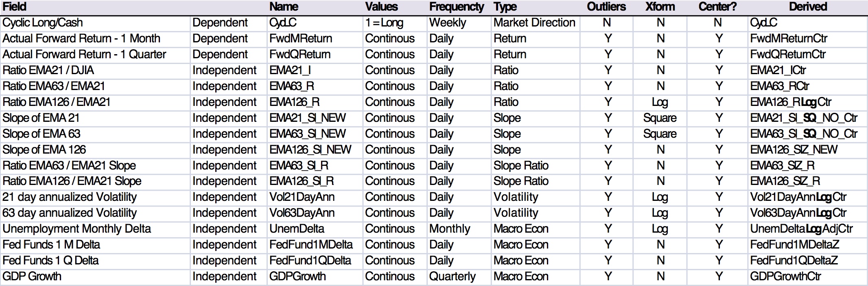Select the Square xform cell for EMA21_SI_NEW
The image size is (868, 286).
pos(660,118)
